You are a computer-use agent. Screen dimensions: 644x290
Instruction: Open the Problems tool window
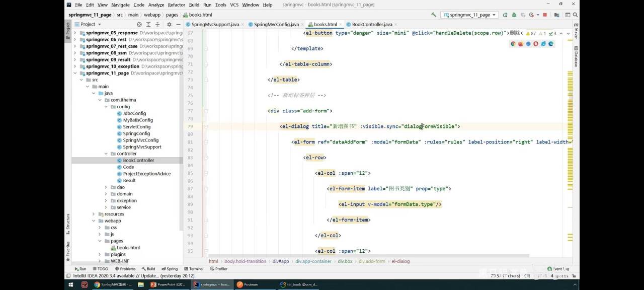pyautogui.click(x=125, y=269)
